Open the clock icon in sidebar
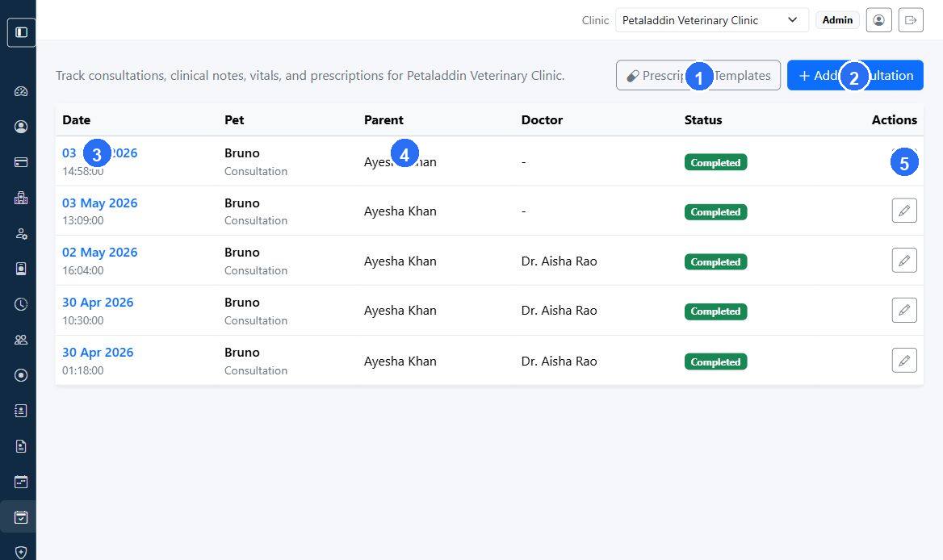The width and height of the screenshot is (943, 560). (x=21, y=304)
